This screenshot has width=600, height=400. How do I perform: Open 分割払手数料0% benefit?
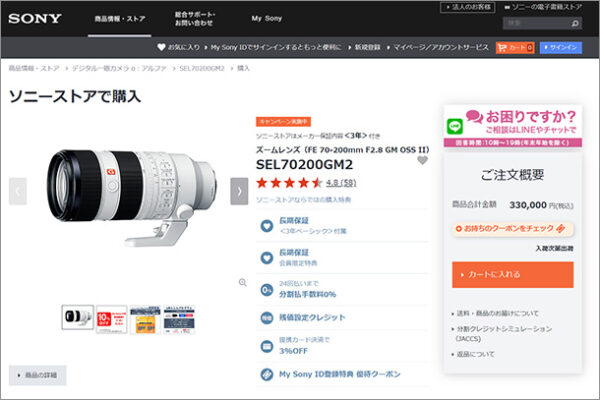[x=342, y=289]
